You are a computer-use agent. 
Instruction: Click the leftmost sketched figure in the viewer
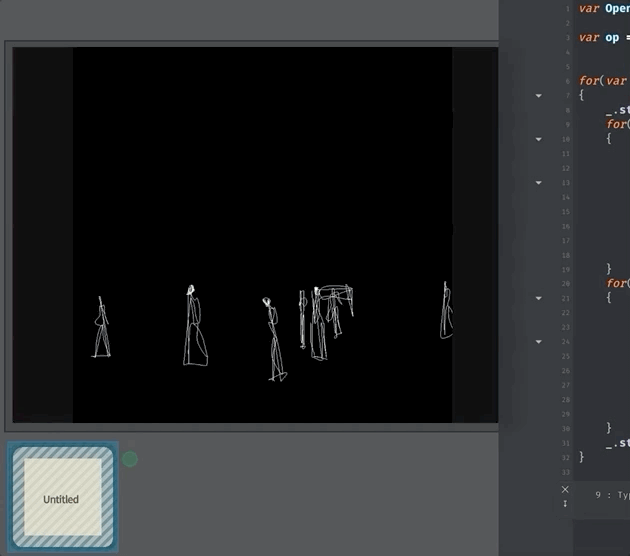(x=101, y=328)
